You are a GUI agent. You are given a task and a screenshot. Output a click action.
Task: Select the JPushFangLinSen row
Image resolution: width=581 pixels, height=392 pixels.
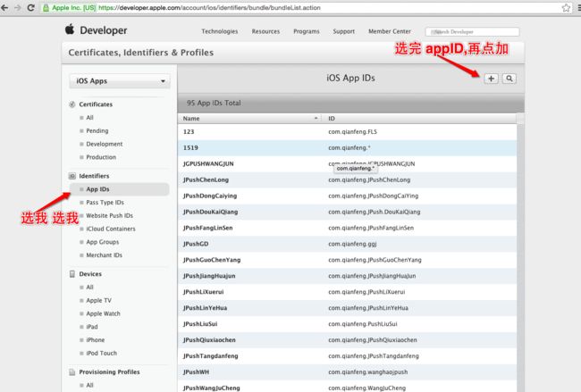click(347, 228)
